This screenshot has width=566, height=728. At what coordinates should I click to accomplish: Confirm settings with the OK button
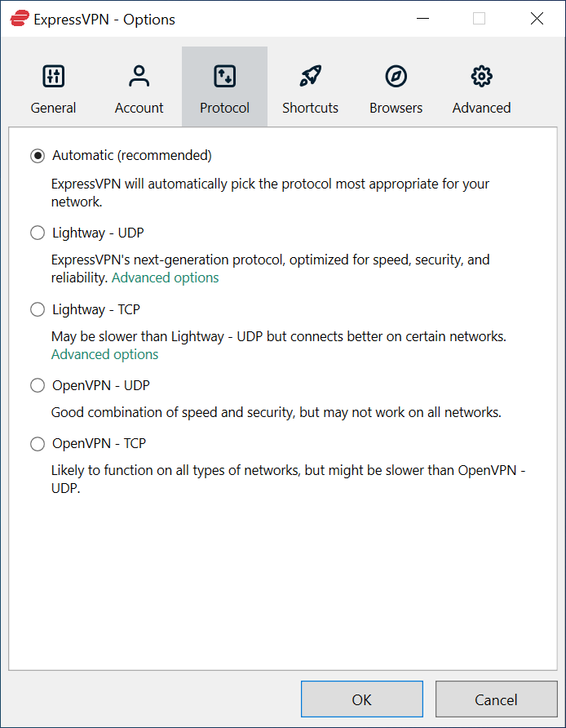[362, 699]
